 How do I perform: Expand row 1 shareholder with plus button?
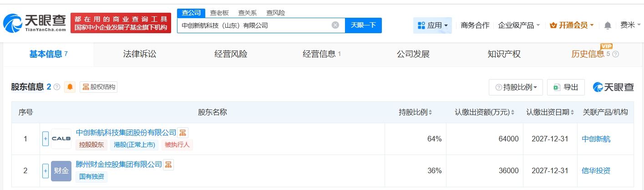[46, 139]
